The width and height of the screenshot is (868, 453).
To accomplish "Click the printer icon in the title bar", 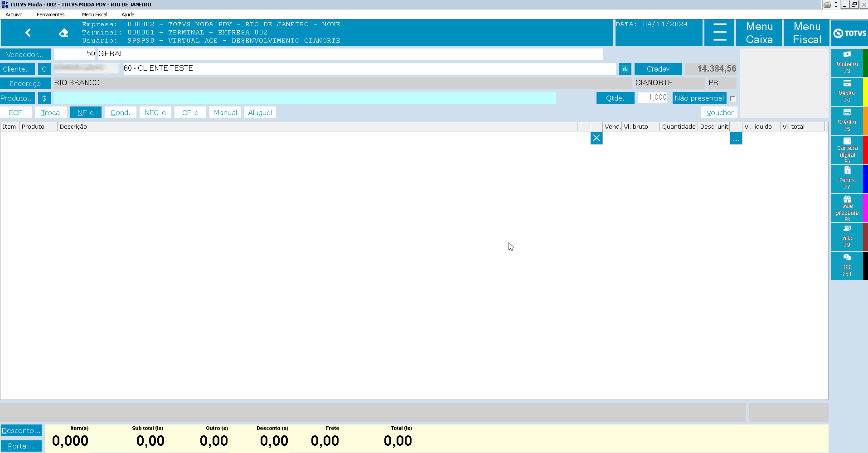I will pos(827,5).
